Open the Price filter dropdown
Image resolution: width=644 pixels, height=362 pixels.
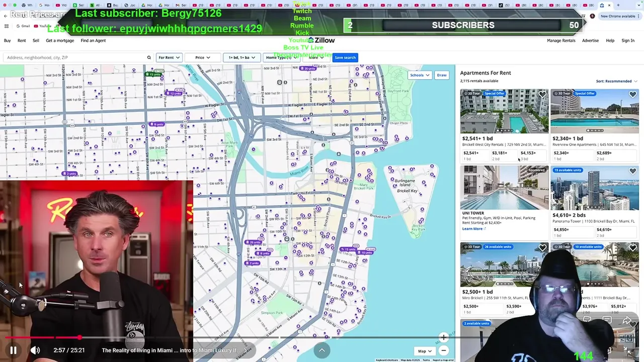203,57
